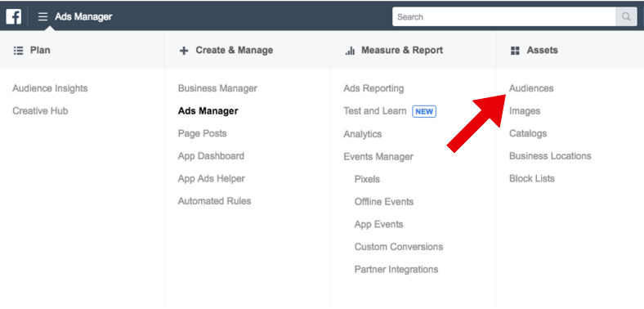Click the Measure & Report chart icon
This screenshot has width=644, height=309.
pos(350,51)
